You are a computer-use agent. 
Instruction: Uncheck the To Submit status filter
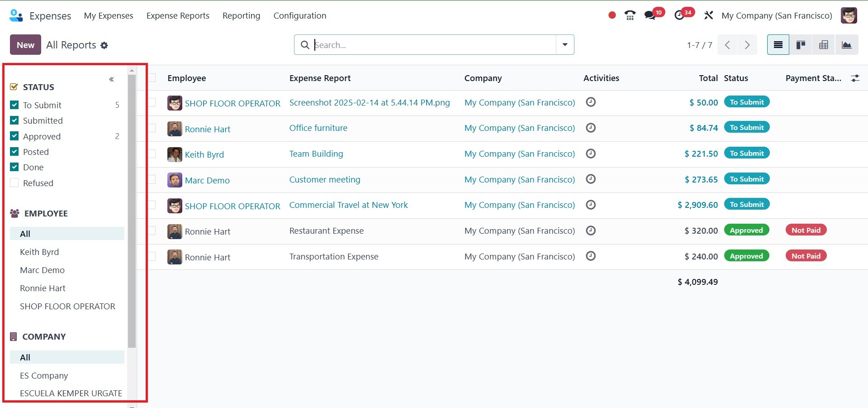tap(14, 105)
